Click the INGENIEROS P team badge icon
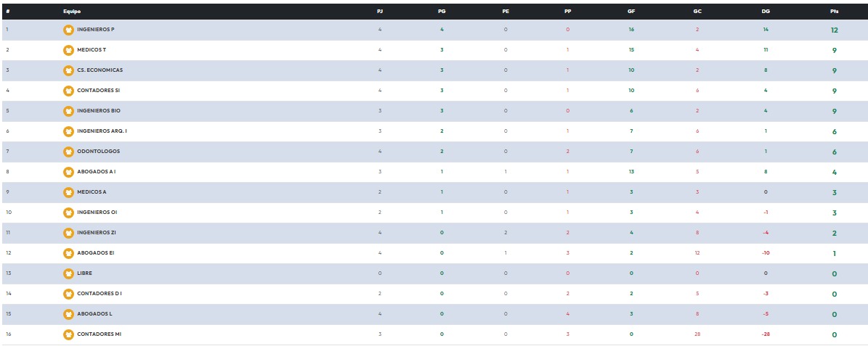The width and height of the screenshot is (868, 346). coord(68,30)
